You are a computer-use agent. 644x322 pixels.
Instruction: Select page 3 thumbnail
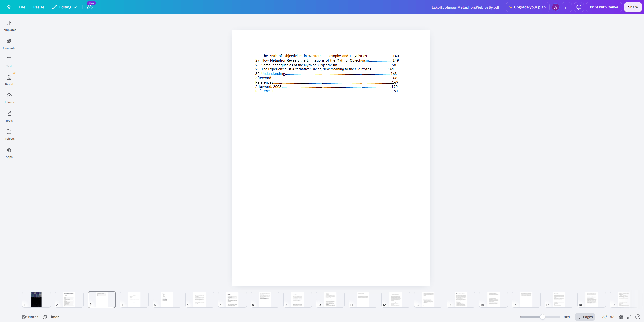(102, 300)
